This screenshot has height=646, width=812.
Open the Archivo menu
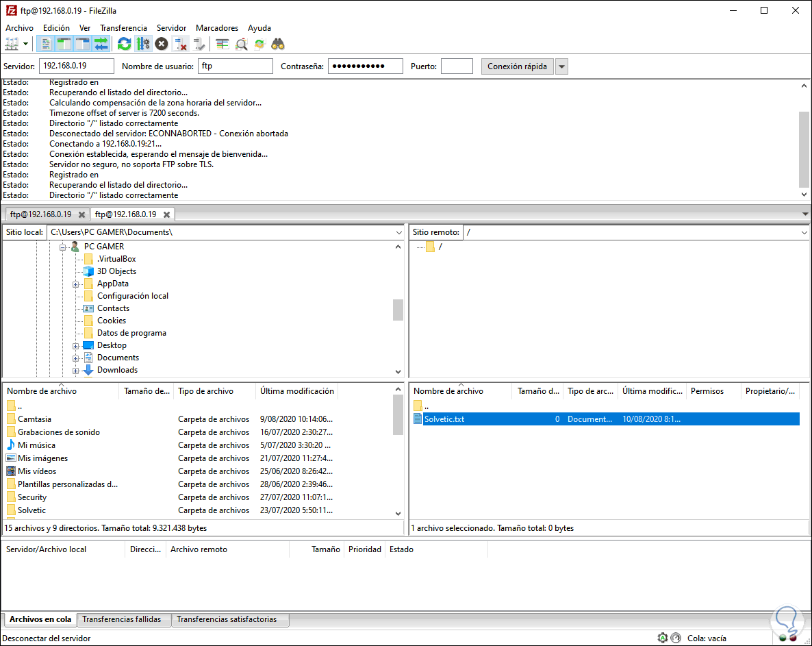(x=20, y=28)
